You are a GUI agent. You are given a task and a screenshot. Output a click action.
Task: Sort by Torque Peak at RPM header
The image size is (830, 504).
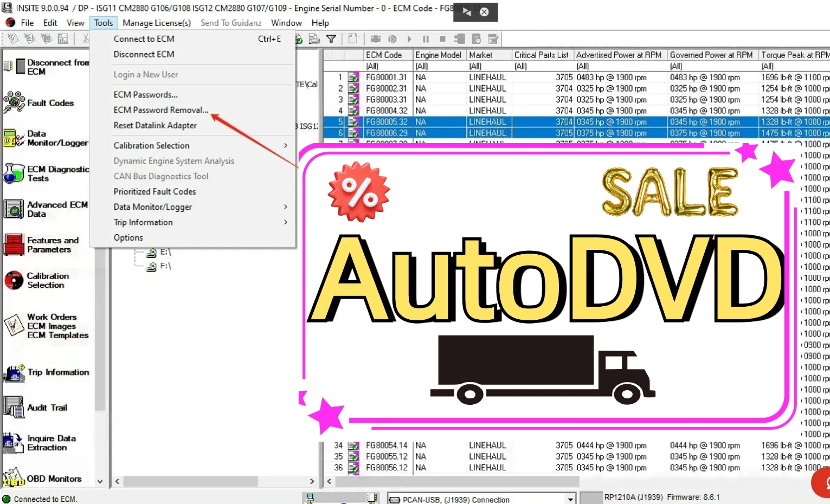click(x=794, y=55)
